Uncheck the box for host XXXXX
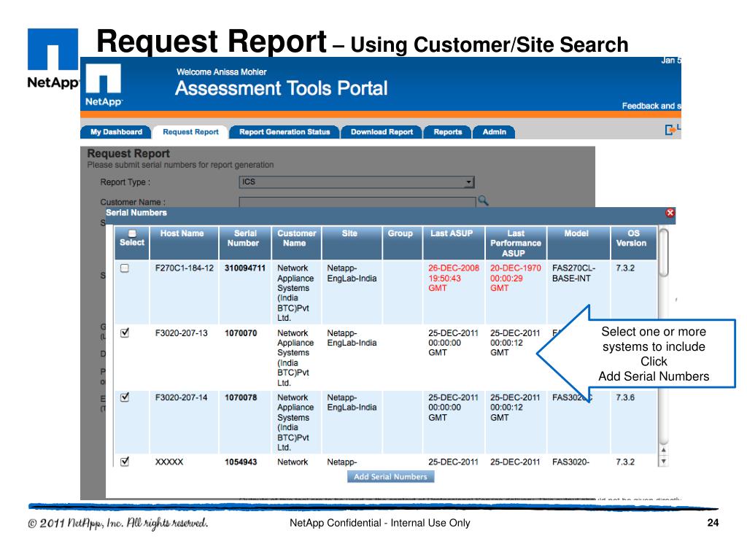The width and height of the screenshot is (747, 560). coord(125,462)
